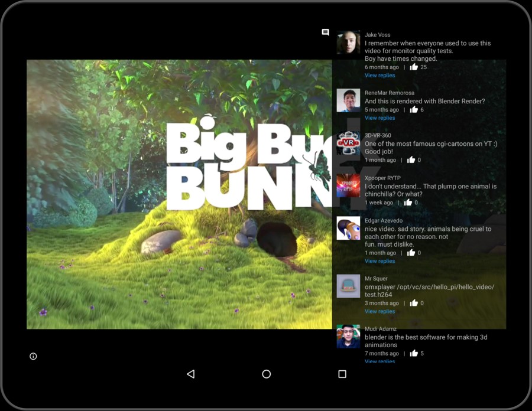Viewport: 532px width, 411px height.
Task: Open the Android recent apps button
Action: tap(342, 374)
